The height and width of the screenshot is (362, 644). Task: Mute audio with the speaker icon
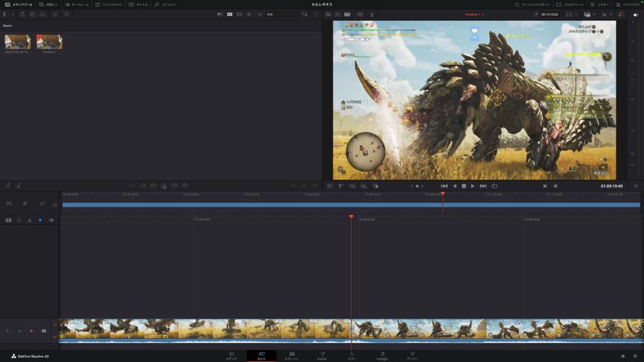pos(635,14)
